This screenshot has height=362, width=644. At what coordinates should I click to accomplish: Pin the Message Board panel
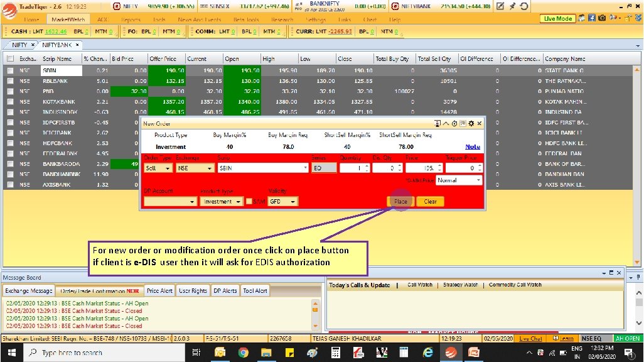(x=638, y=277)
